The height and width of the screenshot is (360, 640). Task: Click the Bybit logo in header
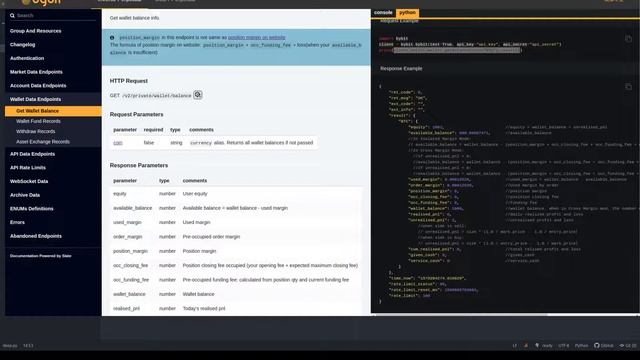tap(41, 2)
